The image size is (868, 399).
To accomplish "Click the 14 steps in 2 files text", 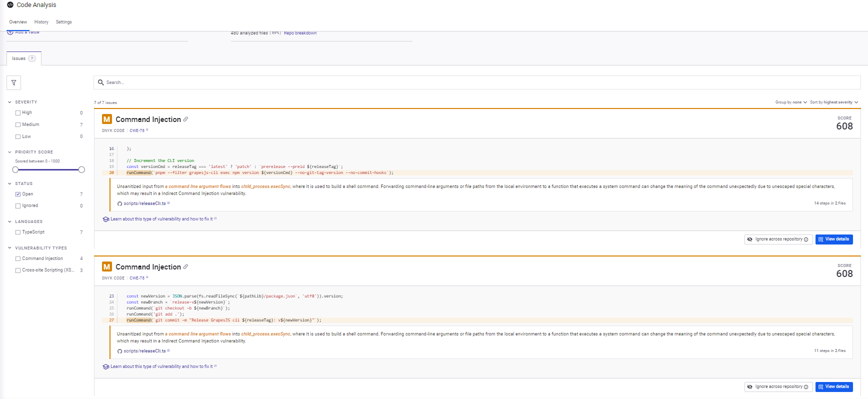I will point(829,203).
